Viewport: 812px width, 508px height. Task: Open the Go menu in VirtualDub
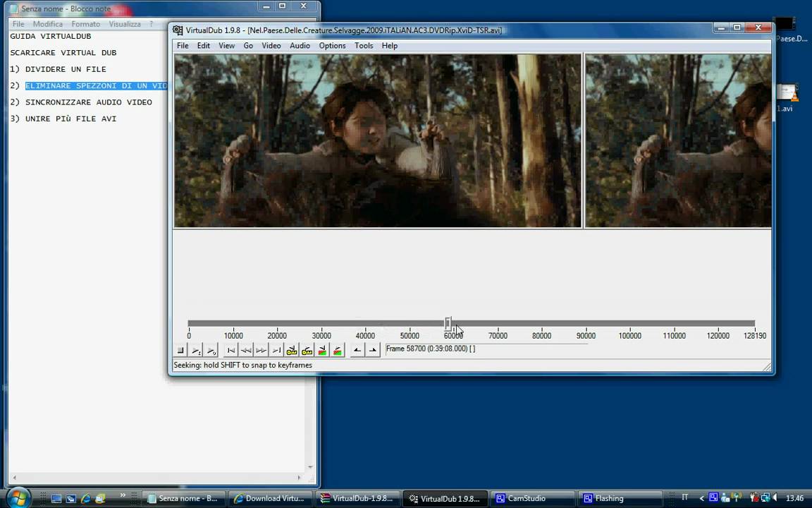click(248, 46)
